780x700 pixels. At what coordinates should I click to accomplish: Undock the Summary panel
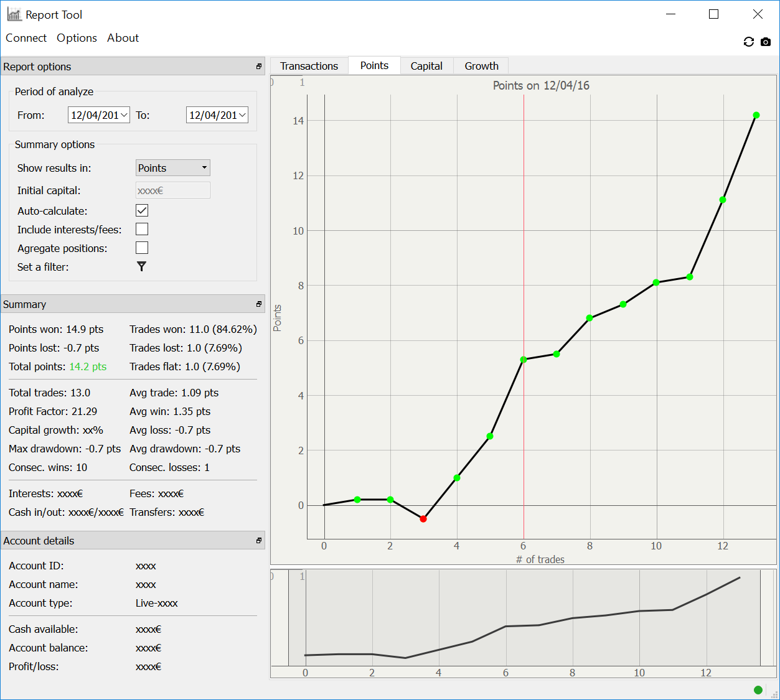259,304
